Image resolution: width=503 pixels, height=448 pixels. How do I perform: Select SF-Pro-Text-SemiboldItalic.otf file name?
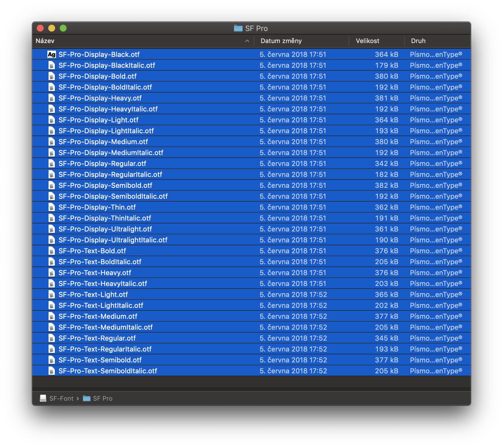tap(108, 371)
